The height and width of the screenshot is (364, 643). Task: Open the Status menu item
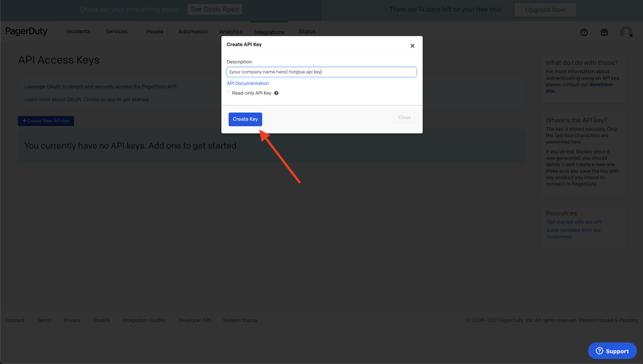click(x=307, y=32)
